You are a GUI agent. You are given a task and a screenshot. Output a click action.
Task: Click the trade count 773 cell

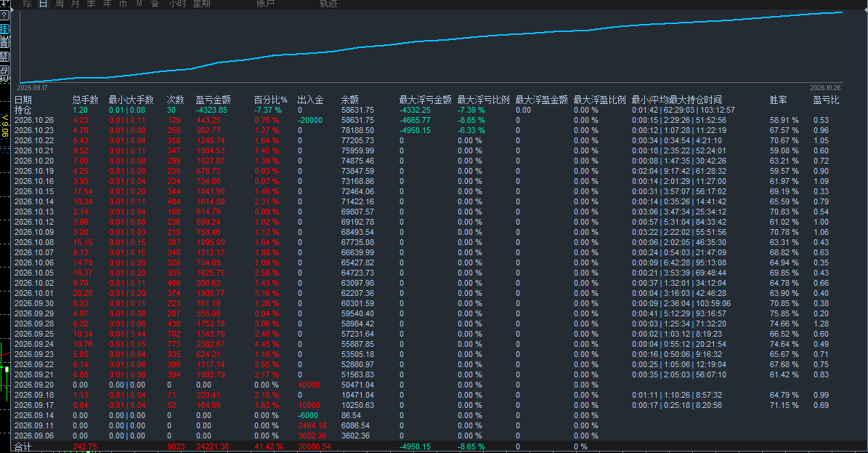point(174,345)
